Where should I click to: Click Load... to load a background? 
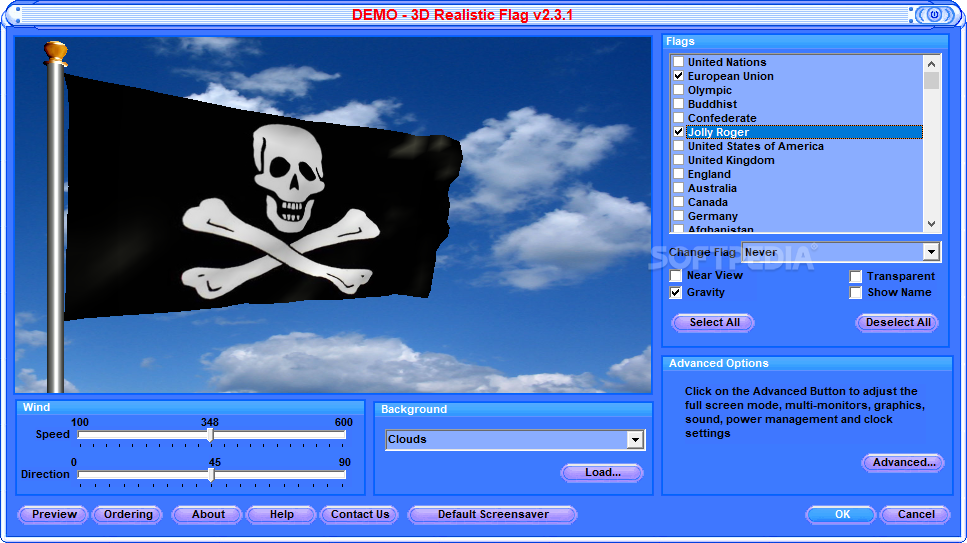point(603,473)
